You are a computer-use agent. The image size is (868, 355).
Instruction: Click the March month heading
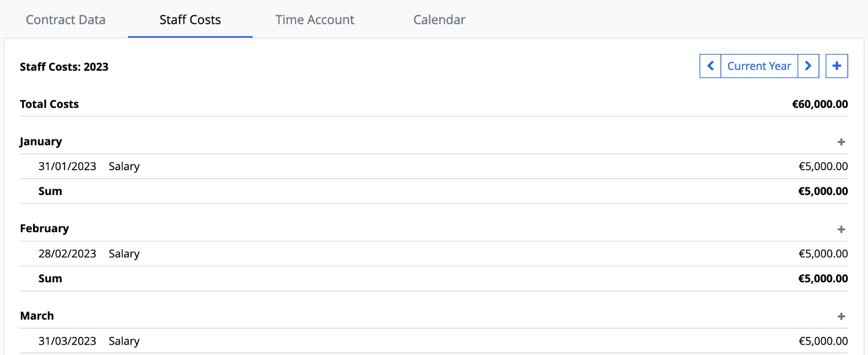(x=37, y=316)
